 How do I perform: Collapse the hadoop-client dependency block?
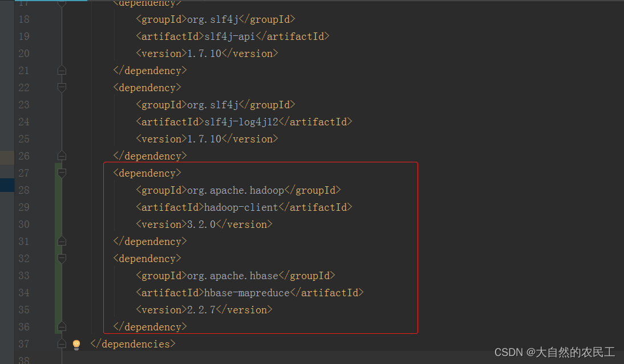point(62,173)
